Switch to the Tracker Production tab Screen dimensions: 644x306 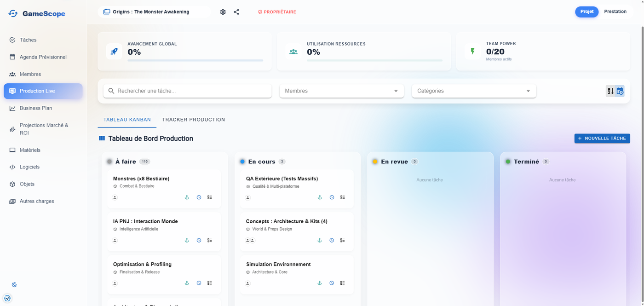tap(194, 120)
